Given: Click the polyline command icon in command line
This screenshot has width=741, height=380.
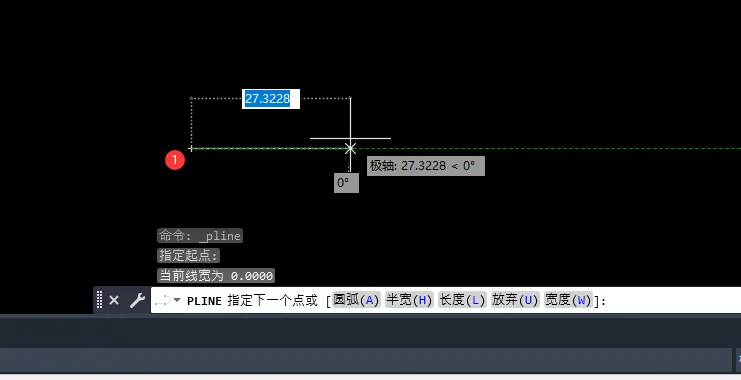Looking at the screenshot, I should point(163,300).
